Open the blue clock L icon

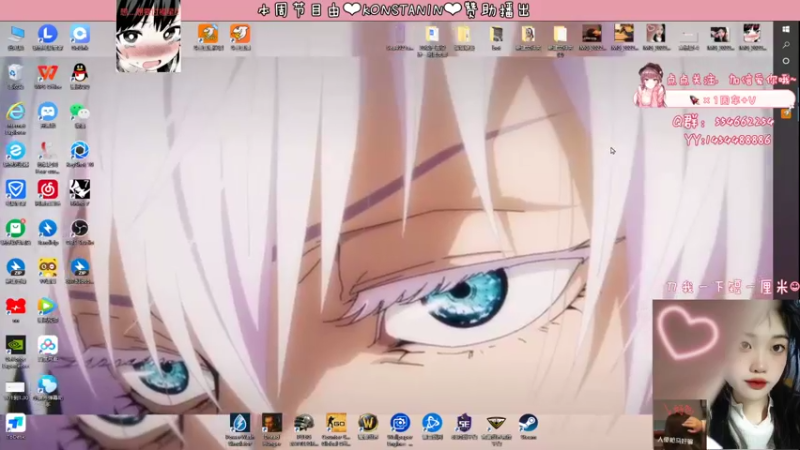click(47, 34)
